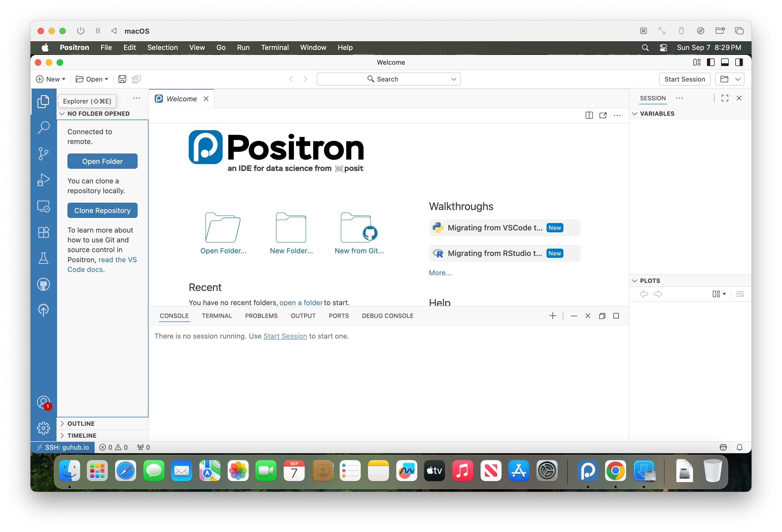Image resolution: width=782 pixels, height=532 pixels.
Task: Toggle the primary side bar layout button
Action: pos(711,62)
